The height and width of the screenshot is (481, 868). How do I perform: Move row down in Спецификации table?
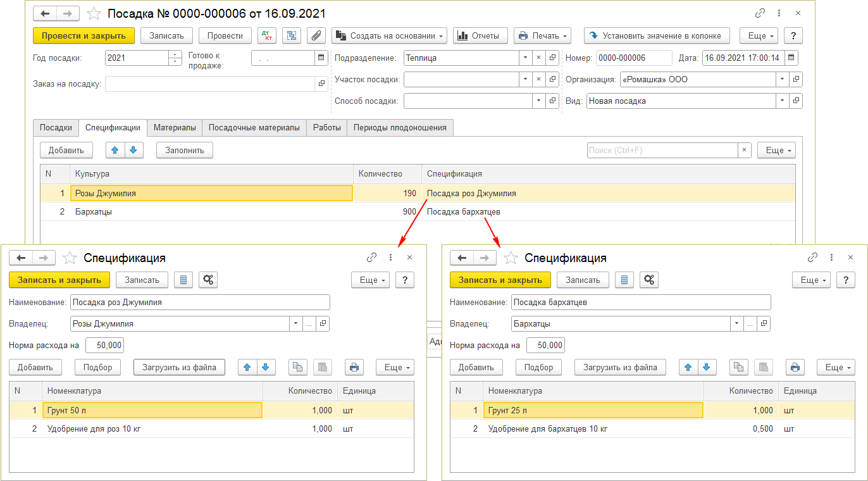[x=134, y=150]
